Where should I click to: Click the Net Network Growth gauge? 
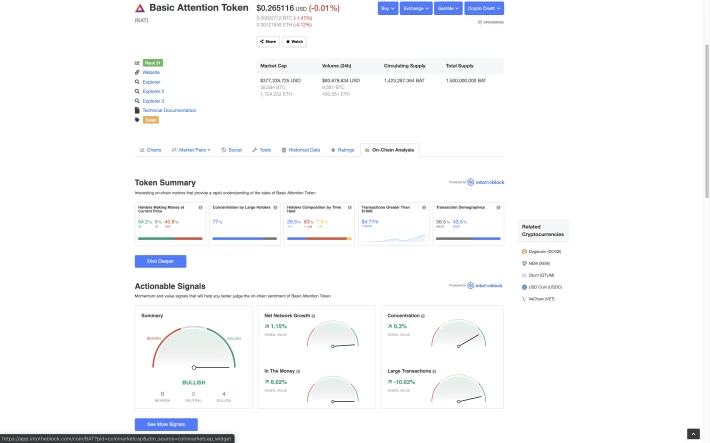coord(333,334)
